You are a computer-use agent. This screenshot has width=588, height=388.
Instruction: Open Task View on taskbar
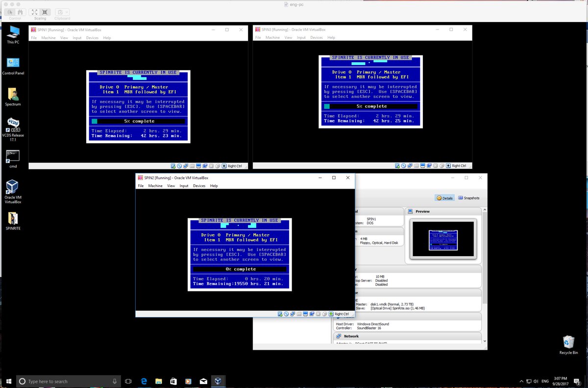click(x=128, y=381)
